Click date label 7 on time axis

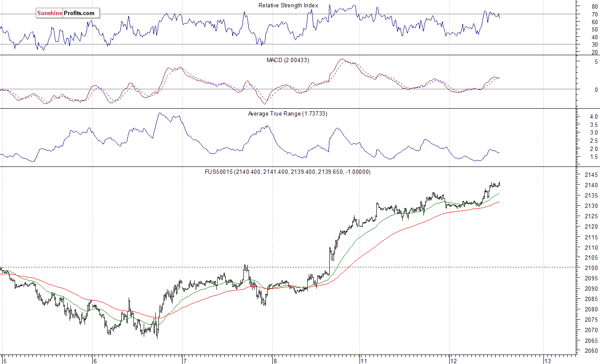point(184,360)
